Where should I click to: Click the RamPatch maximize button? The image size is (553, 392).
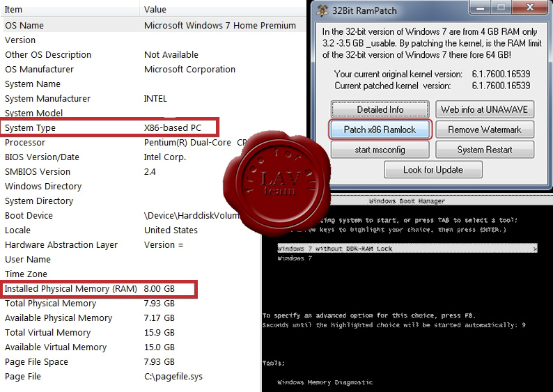[501, 7]
